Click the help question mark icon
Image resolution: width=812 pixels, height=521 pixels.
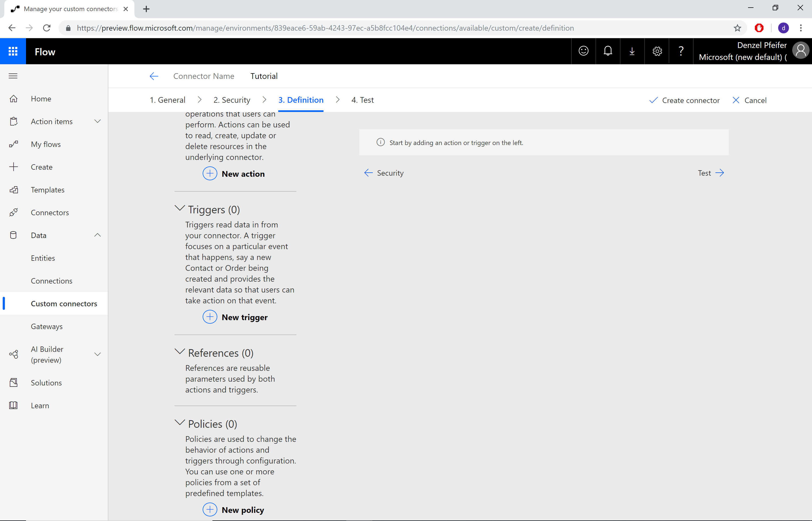click(x=681, y=51)
